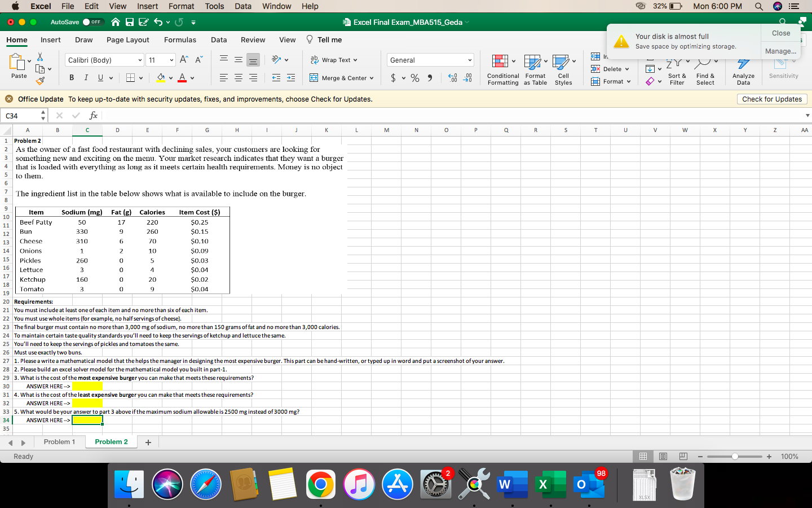Click the Check for Updates button
The image size is (812, 508).
[772, 99]
